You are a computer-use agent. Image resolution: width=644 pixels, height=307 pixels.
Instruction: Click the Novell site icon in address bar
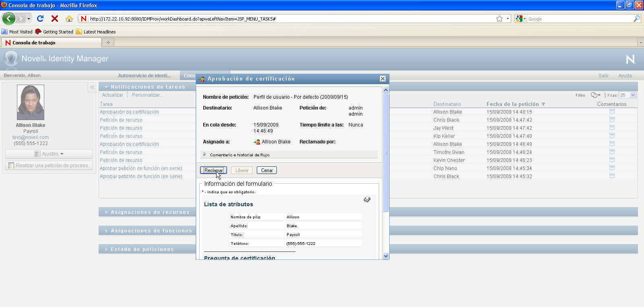pos(84,19)
